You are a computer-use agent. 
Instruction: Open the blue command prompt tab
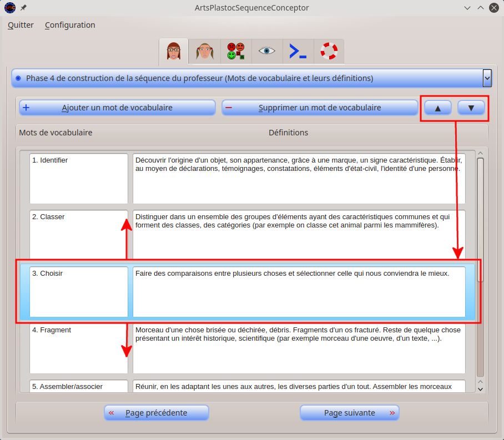pyautogui.click(x=298, y=52)
